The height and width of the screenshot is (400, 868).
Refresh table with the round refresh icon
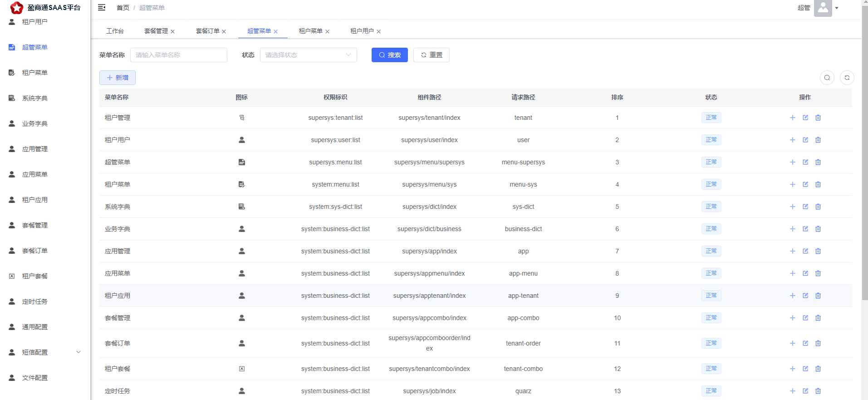tap(847, 78)
